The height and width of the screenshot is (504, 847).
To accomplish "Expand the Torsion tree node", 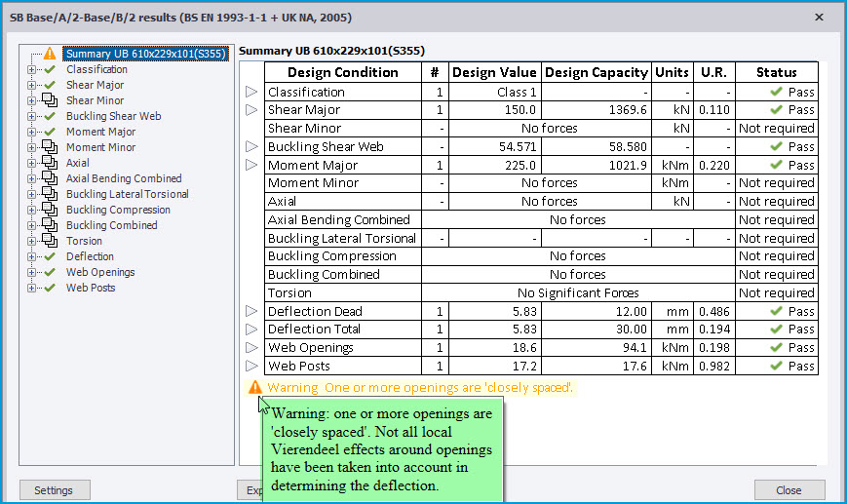I will [x=32, y=242].
